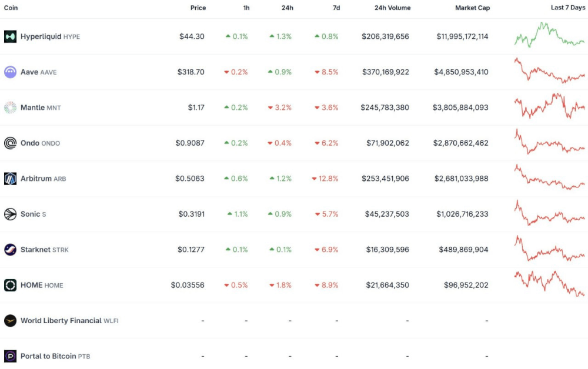Screen dimensions: 588x369
Task: View Mantle's red 7-day sparkline chart
Action: (x=549, y=106)
